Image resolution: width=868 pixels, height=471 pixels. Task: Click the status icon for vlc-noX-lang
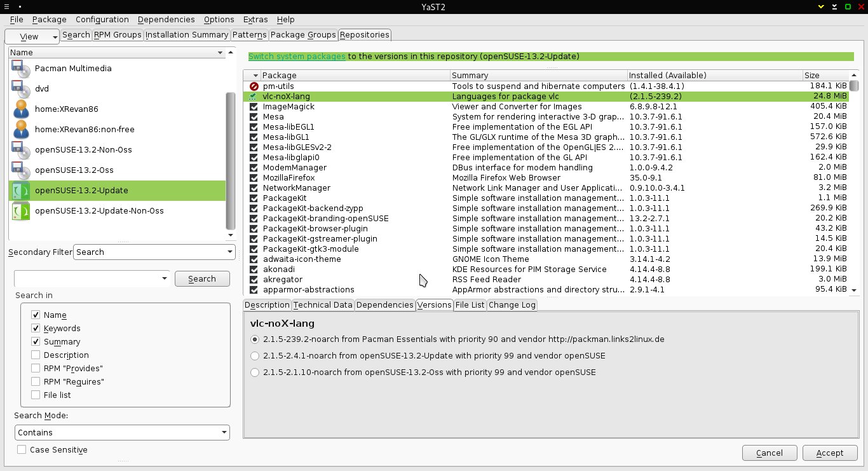(x=254, y=97)
